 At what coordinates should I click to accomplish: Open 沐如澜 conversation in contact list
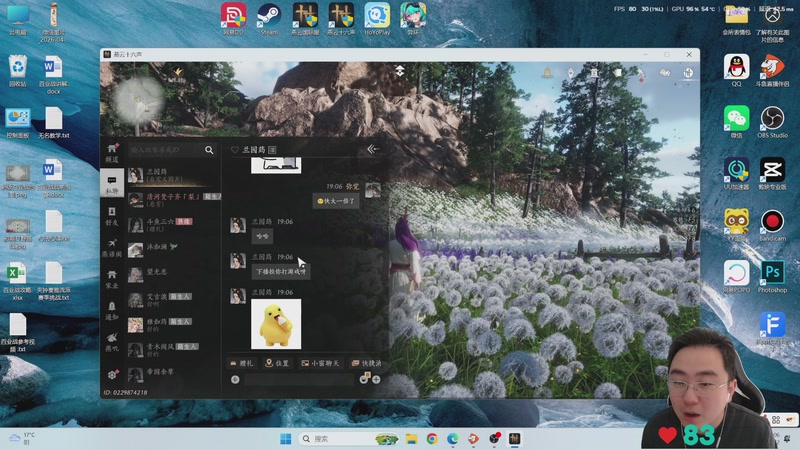173,250
